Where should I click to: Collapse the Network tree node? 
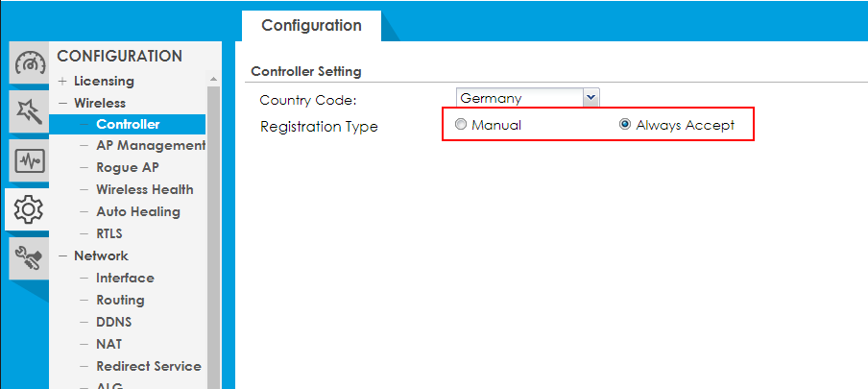click(x=63, y=256)
